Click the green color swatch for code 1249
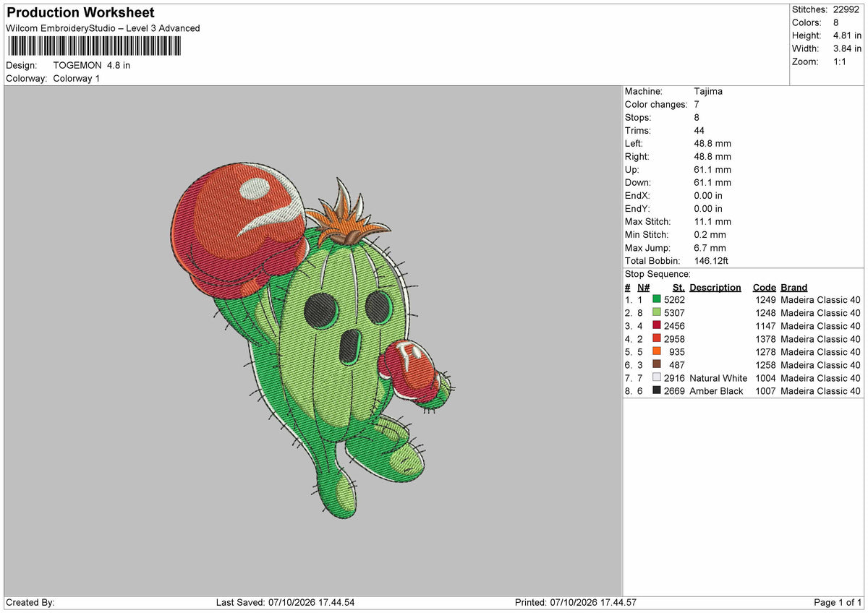Image resolution: width=868 pixels, height=613 pixels. pos(657,300)
